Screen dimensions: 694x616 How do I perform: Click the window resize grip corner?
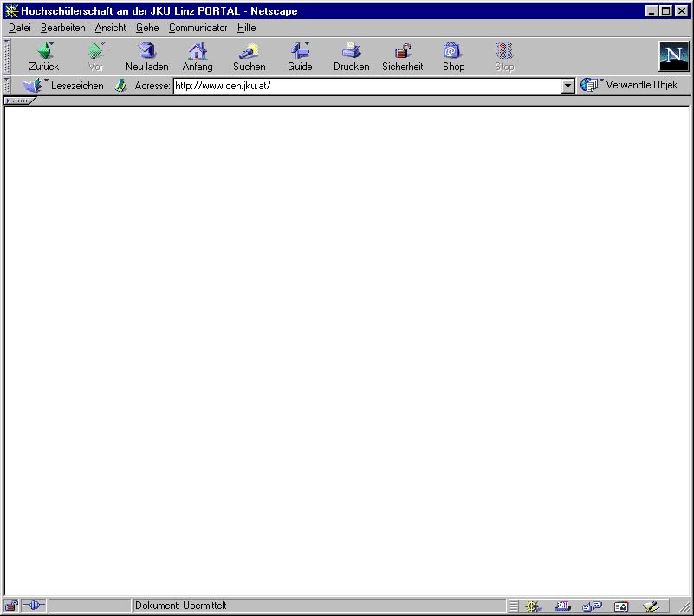click(x=684, y=607)
